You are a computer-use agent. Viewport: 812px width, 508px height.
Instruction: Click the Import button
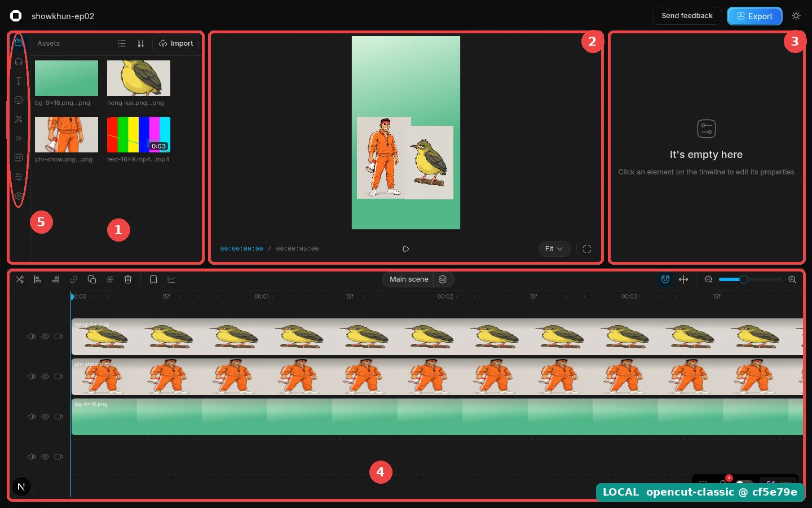click(x=176, y=43)
